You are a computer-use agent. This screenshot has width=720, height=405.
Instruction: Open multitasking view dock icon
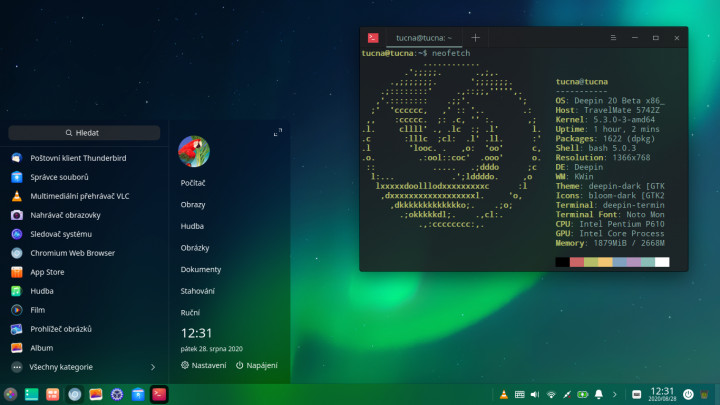point(52,394)
